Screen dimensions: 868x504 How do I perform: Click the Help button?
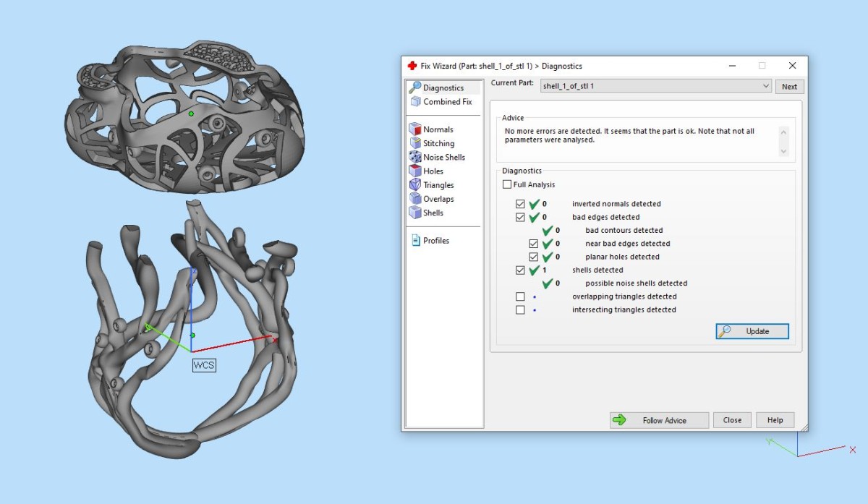coord(775,420)
